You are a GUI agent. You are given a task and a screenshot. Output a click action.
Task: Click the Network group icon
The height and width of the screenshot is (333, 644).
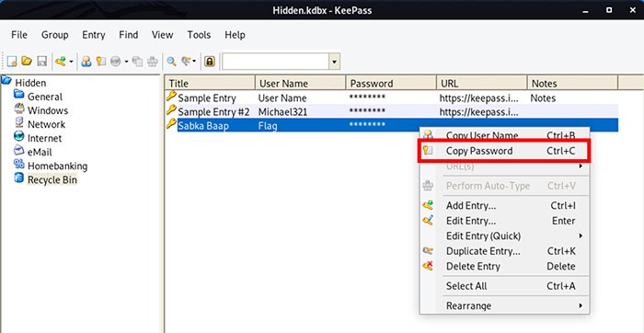(19, 122)
